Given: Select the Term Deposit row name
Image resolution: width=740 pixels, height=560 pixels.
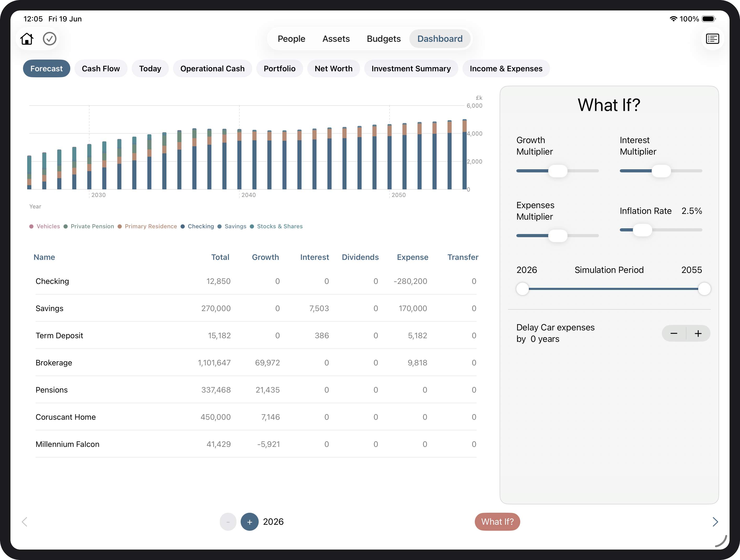Looking at the screenshot, I should pos(59,335).
